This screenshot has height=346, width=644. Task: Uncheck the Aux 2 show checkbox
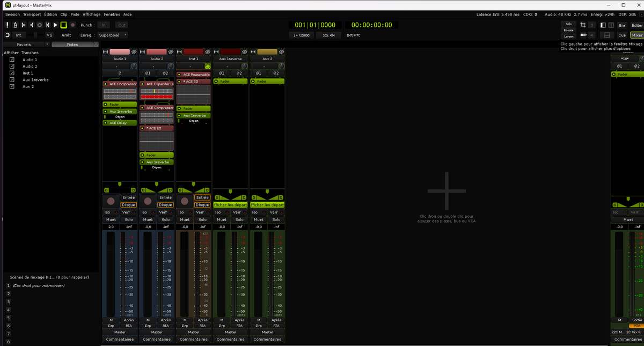click(x=12, y=86)
